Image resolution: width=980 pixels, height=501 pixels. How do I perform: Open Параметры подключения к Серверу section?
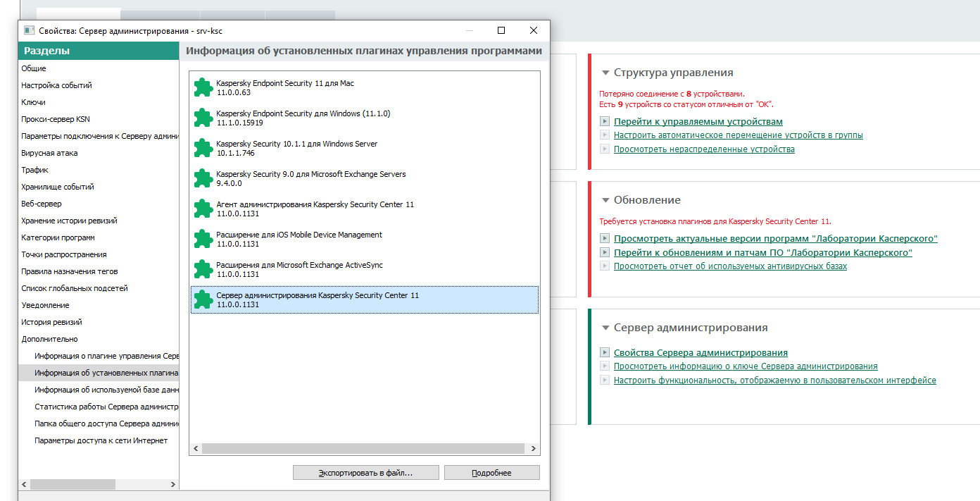(x=99, y=136)
